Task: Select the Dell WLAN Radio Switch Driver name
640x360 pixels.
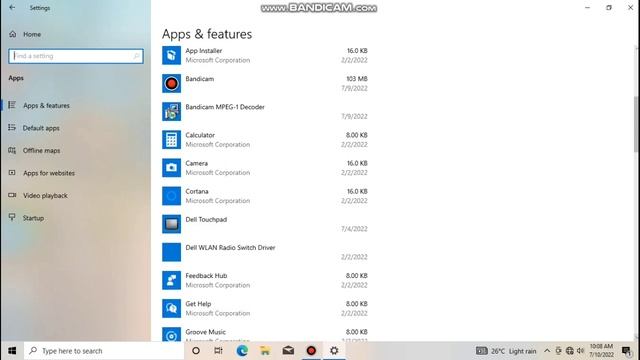Action: [x=230, y=248]
